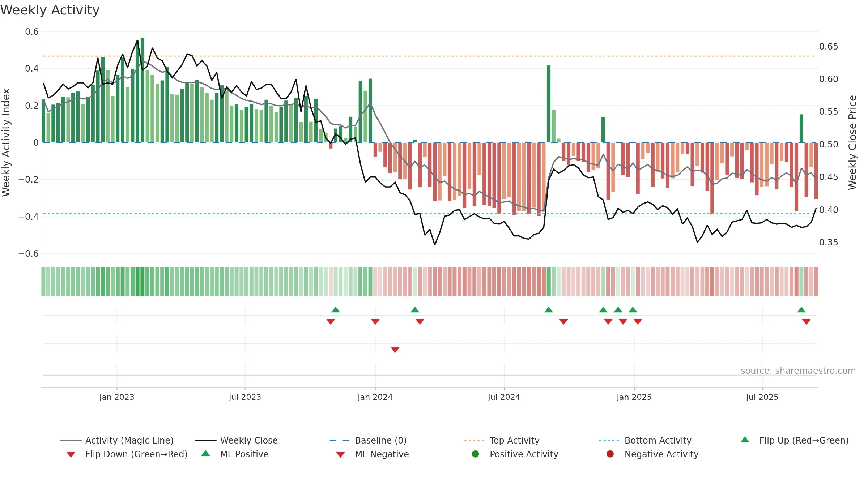868x488 pixels.
Task: Click the last Flip Up triangle near Sep 2025
Action: click(x=801, y=310)
